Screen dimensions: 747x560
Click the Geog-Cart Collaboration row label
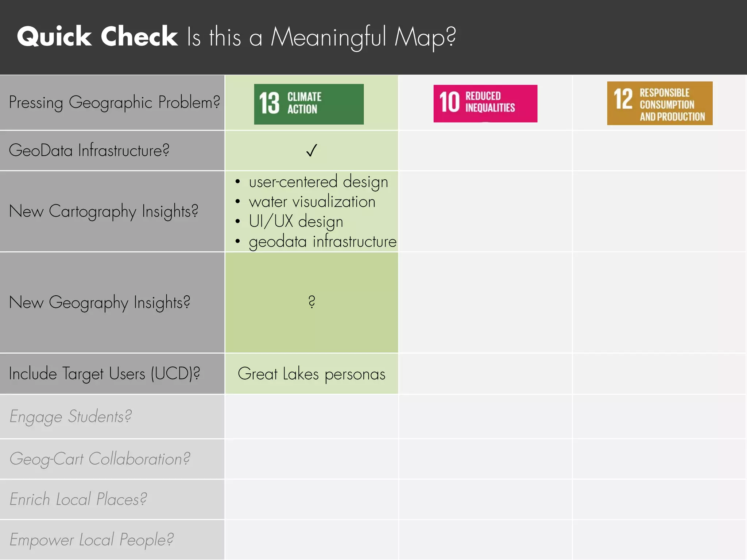[100, 459]
